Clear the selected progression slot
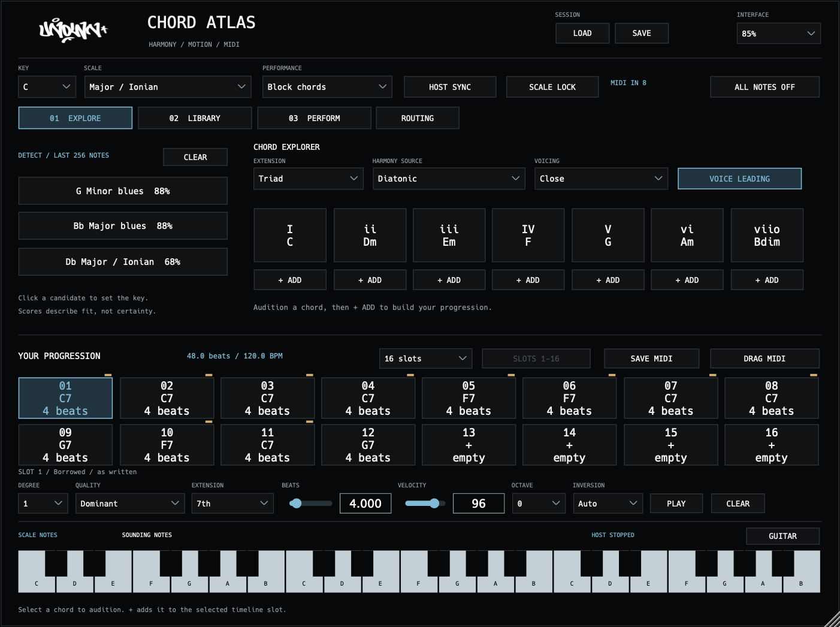The image size is (840, 627). coord(738,504)
